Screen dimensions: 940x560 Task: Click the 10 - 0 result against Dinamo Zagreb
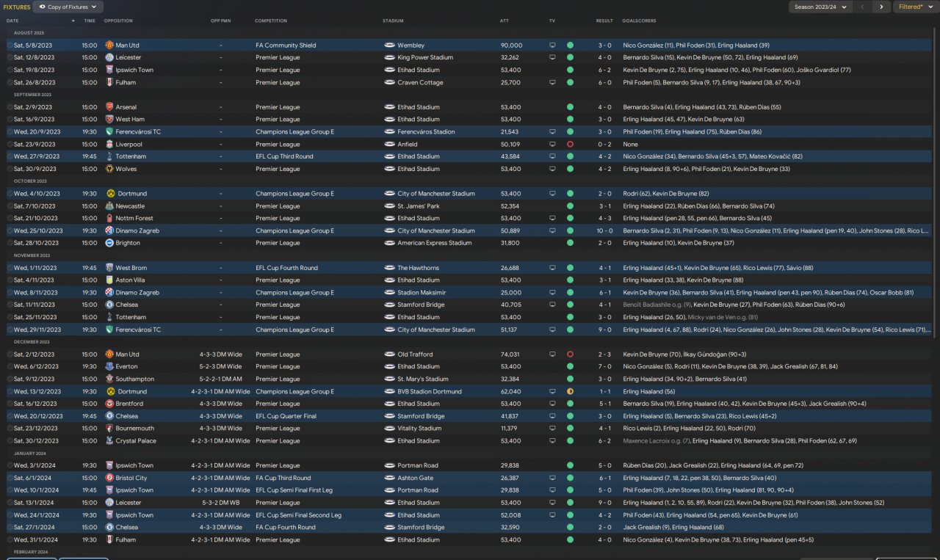click(x=604, y=231)
